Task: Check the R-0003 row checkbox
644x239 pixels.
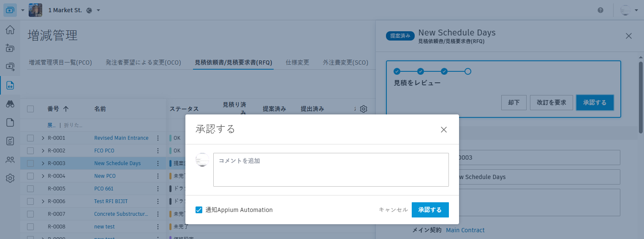Action: click(30, 163)
